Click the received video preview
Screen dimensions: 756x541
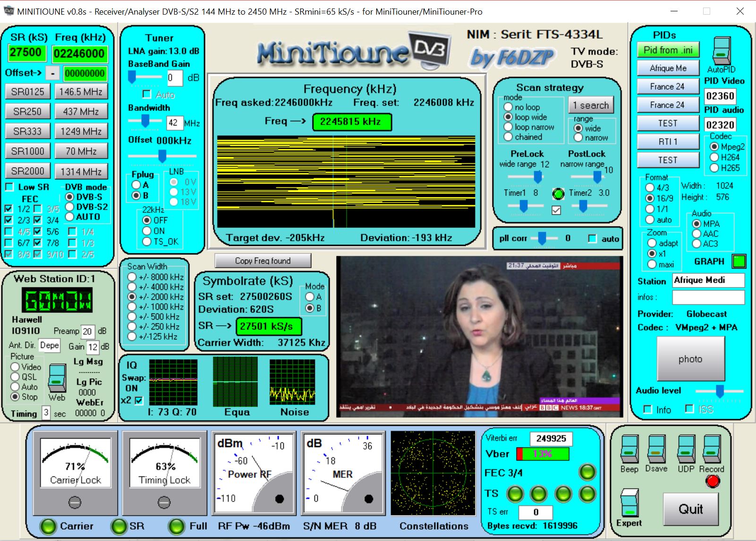[x=479, y=336]
